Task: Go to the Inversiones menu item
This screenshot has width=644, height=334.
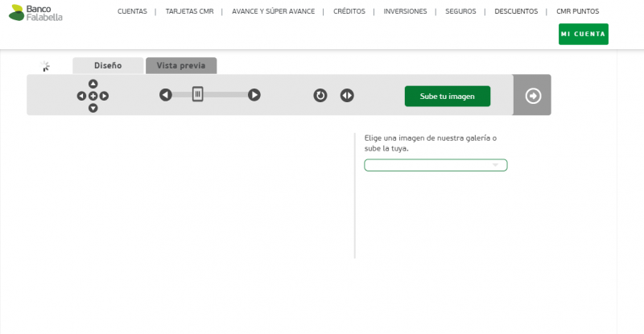Action: coord(406,12)
